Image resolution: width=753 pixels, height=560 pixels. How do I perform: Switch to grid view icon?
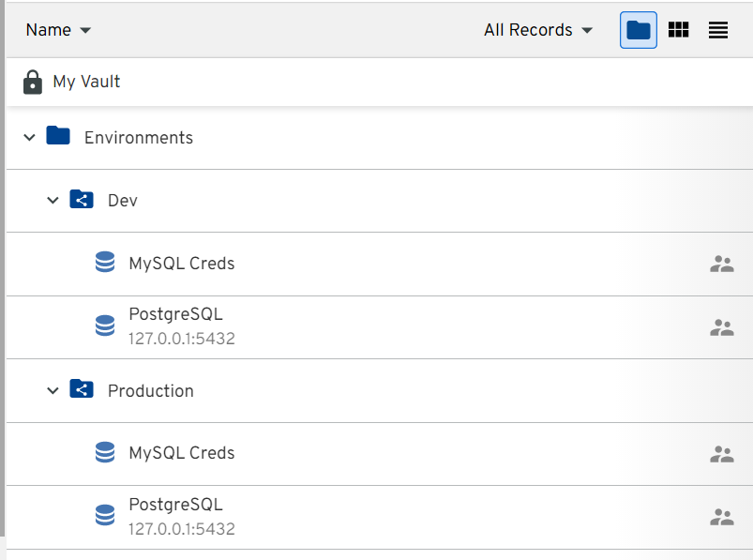[678, 30]
